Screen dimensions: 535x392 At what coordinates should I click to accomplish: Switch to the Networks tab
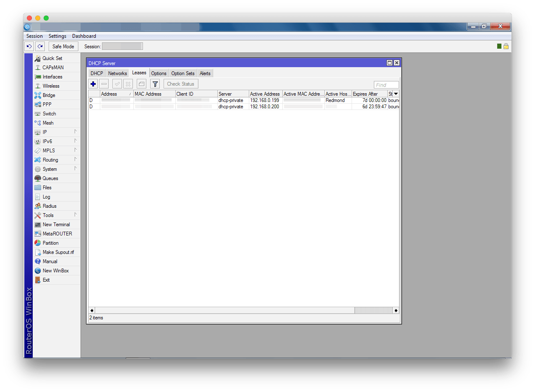[117, 73]
